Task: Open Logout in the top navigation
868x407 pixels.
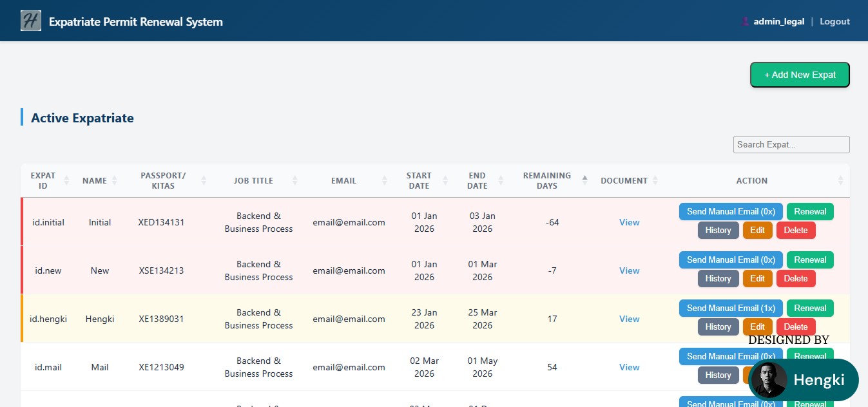Action: (x=834, y=21)
